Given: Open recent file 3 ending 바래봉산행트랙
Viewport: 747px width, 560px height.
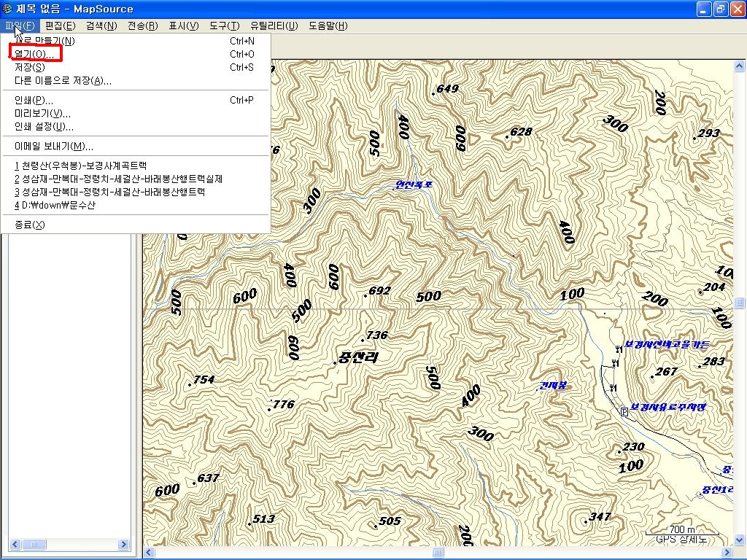Looking at the screenshot, I should click(x=136, y=192).
